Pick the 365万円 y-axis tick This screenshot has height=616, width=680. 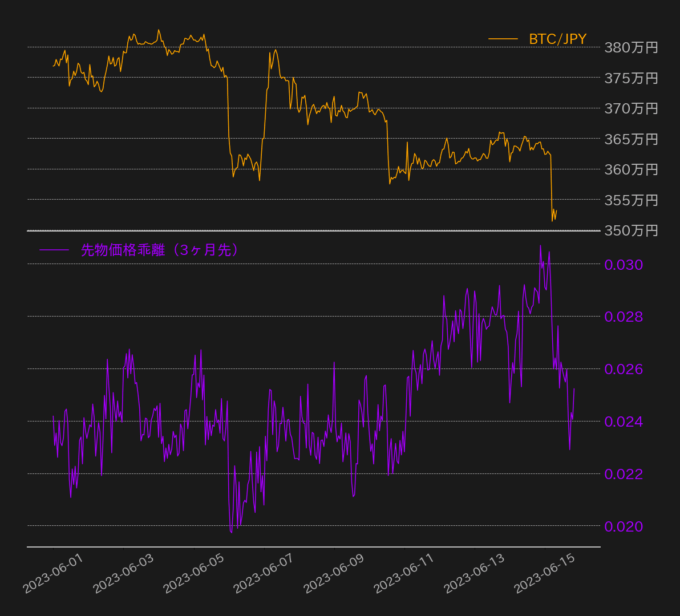tap(631, 139)
